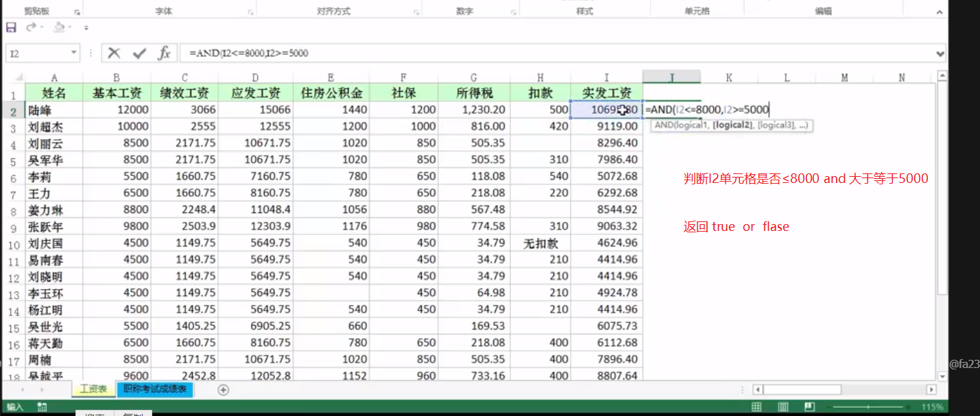The image size is (980, 416).
Task: Select name cell 吴军华
Action: pos(54,160)
